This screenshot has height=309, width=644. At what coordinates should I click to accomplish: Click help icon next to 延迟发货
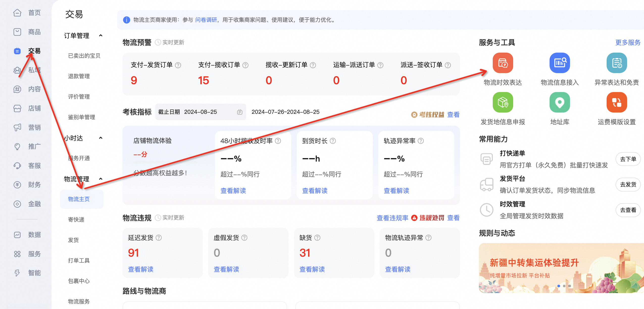[159, 238]
